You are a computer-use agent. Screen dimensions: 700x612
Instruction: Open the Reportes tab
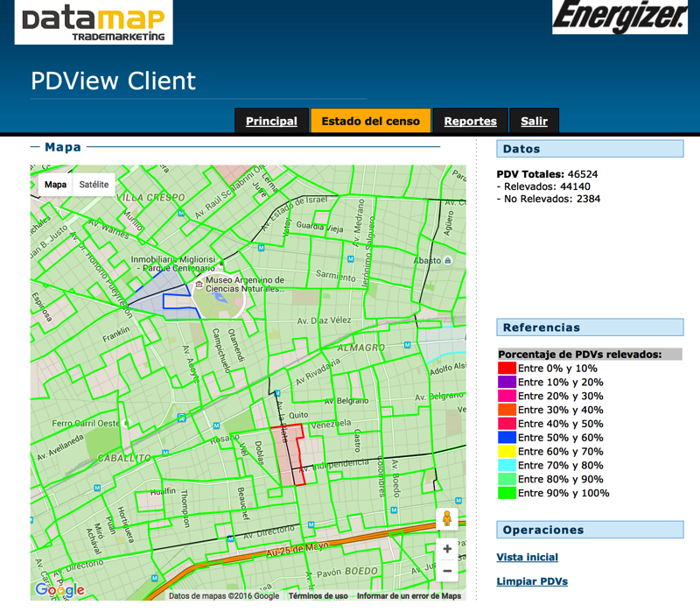point(470,122)
